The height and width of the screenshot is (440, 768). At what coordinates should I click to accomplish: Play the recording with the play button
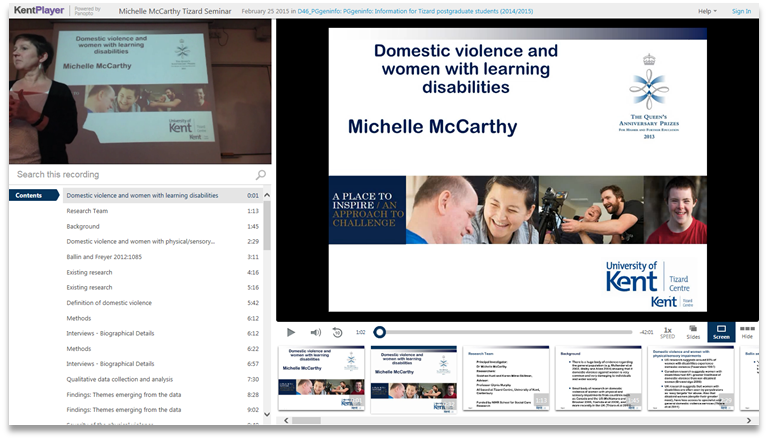(x=290, y=332)
